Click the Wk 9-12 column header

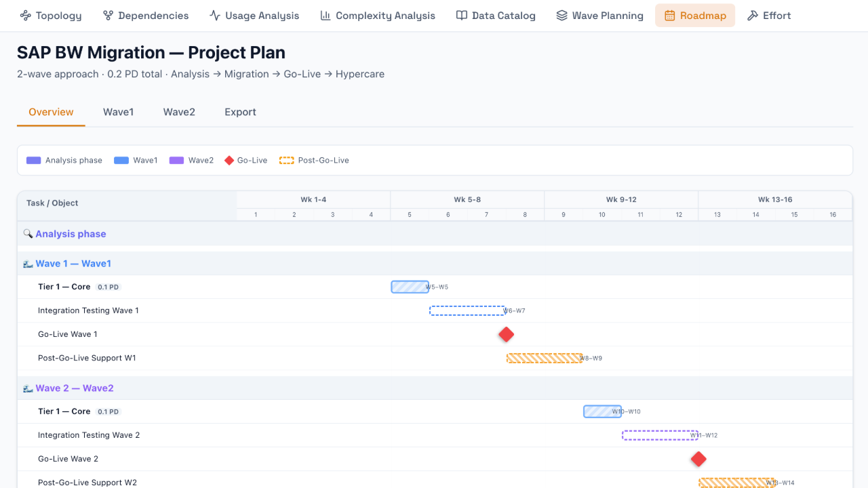pos(621,200)
